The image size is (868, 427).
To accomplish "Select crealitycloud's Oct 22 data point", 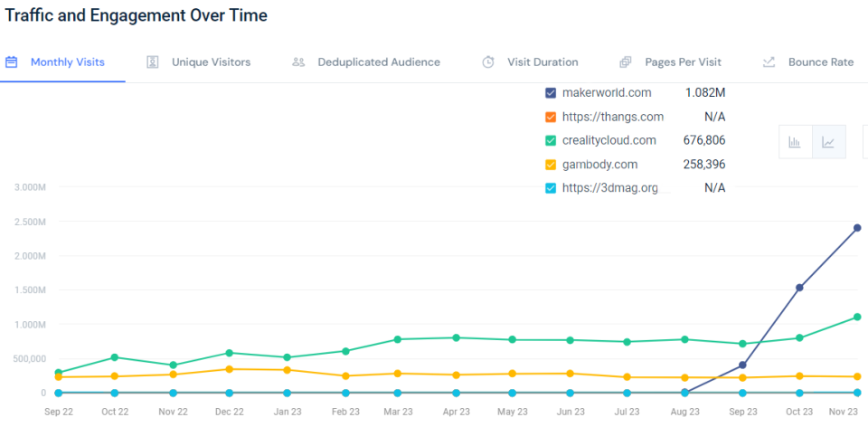I will point(114,357).
